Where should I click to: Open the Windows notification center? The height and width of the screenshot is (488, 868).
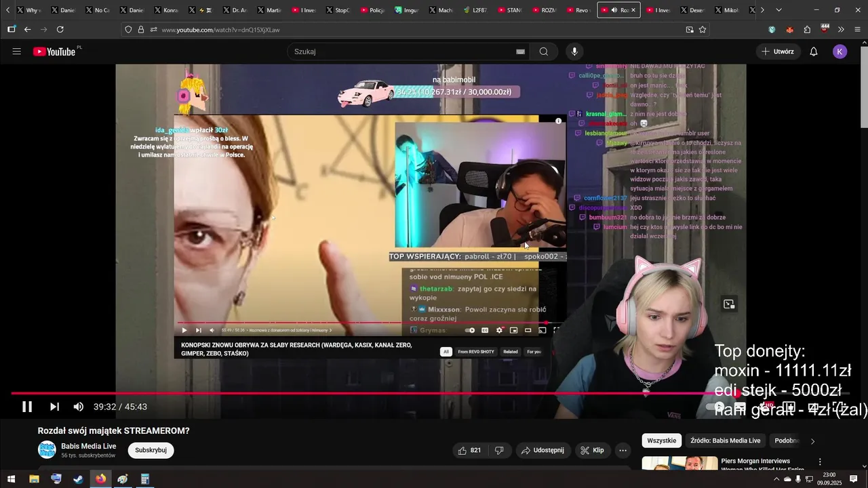(x=854, y=479)
